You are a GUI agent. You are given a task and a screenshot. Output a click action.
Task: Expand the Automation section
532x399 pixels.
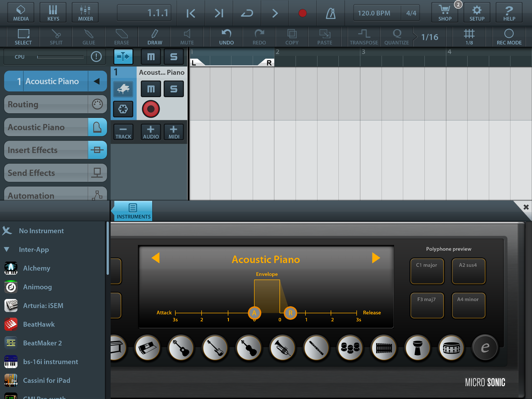point(56,194)
